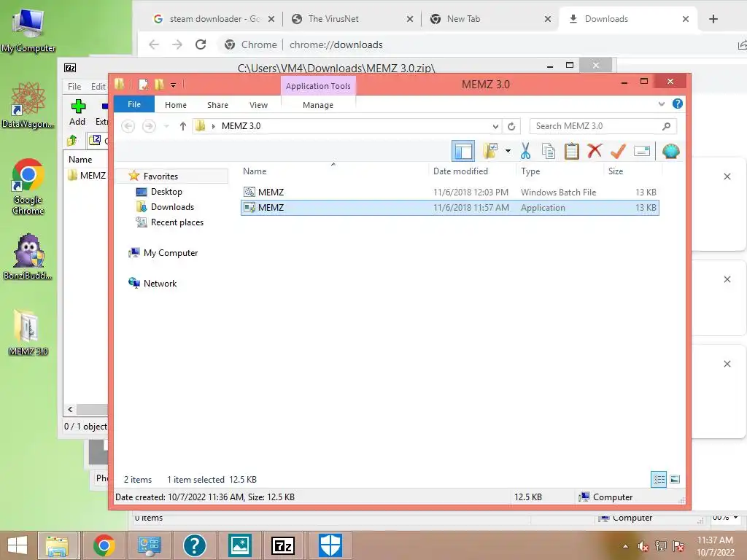Switch to The VirusNet Chrome tab
747x560 pixels.
352,19
